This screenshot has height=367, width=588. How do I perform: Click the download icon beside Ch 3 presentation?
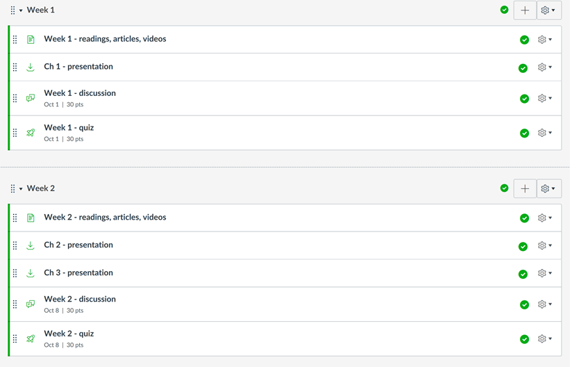31,273
